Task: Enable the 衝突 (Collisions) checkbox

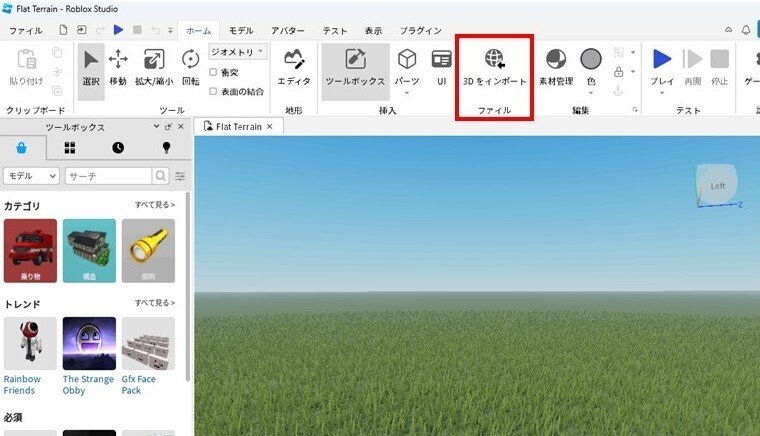Action: (x=213, y=72)
